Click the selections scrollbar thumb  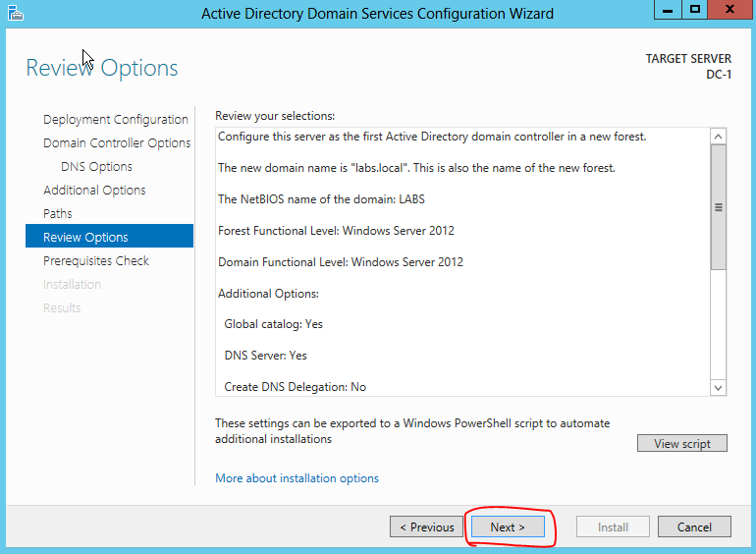point(719,207)
